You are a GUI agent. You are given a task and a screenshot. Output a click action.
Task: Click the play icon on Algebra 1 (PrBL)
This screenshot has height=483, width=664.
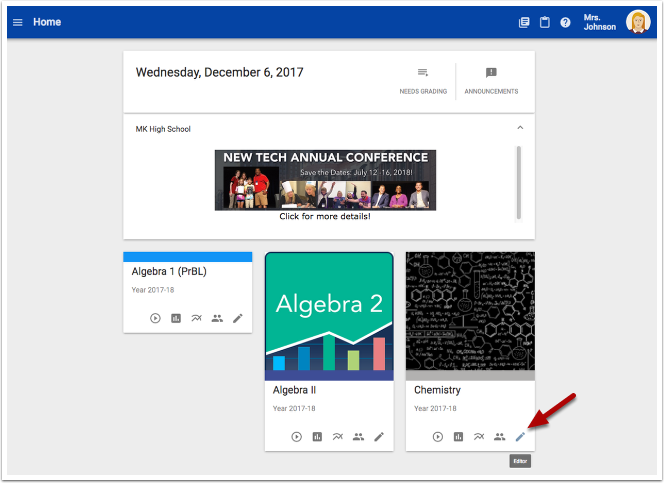[x=155, y=318]
